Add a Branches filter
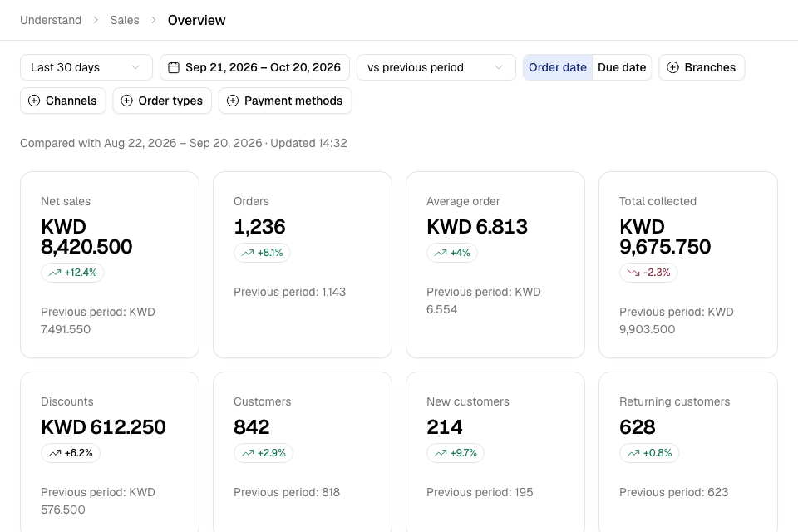 point(702,67)
